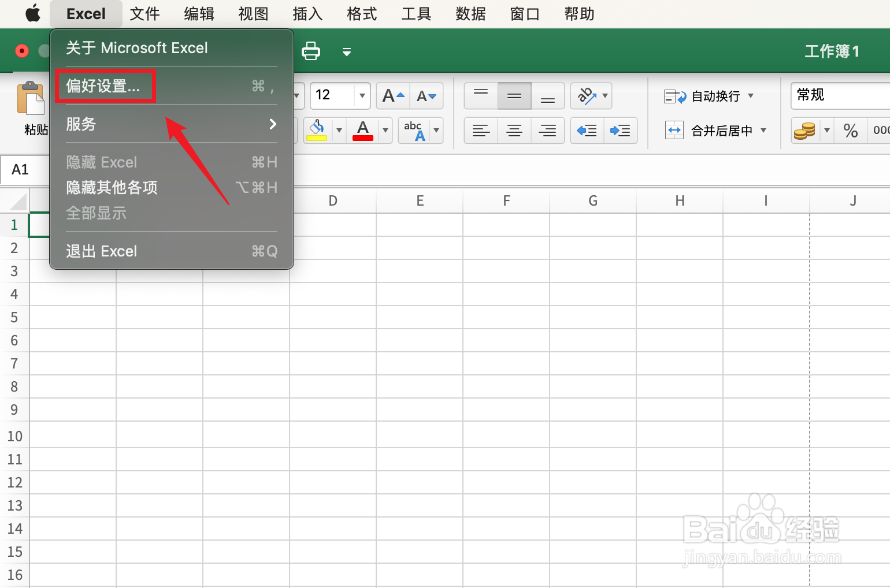Click the Excel app menu title
The width and height of the screenshot is (890, 588).
(86, 13)
